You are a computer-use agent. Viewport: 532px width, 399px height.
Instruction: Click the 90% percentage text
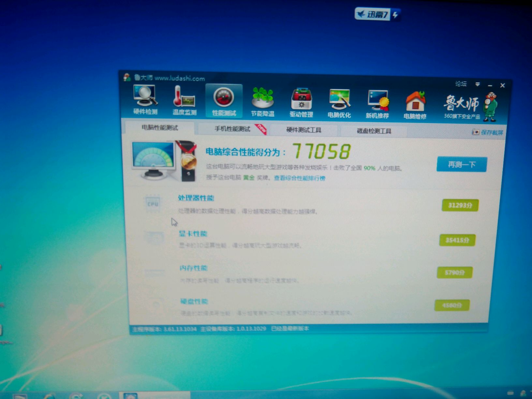click(369, 168)
